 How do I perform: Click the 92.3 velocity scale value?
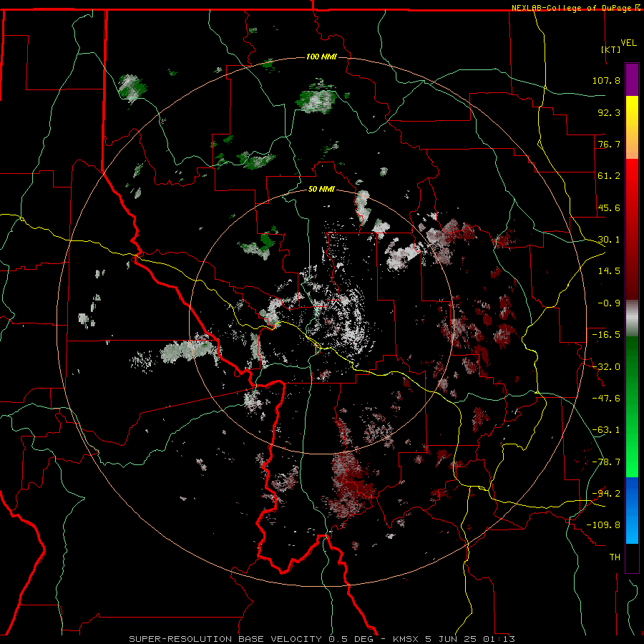tap(609, 112)
